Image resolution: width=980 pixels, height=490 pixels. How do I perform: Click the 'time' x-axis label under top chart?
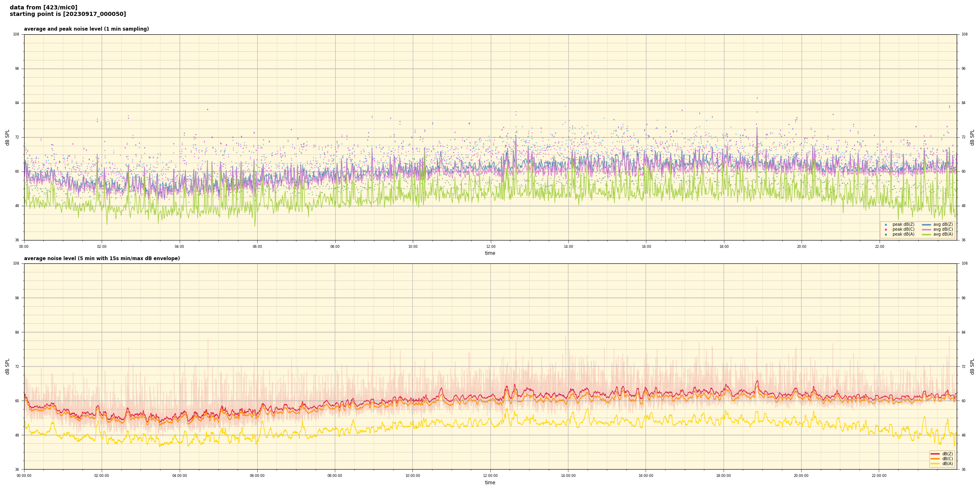tap(490, 253)
